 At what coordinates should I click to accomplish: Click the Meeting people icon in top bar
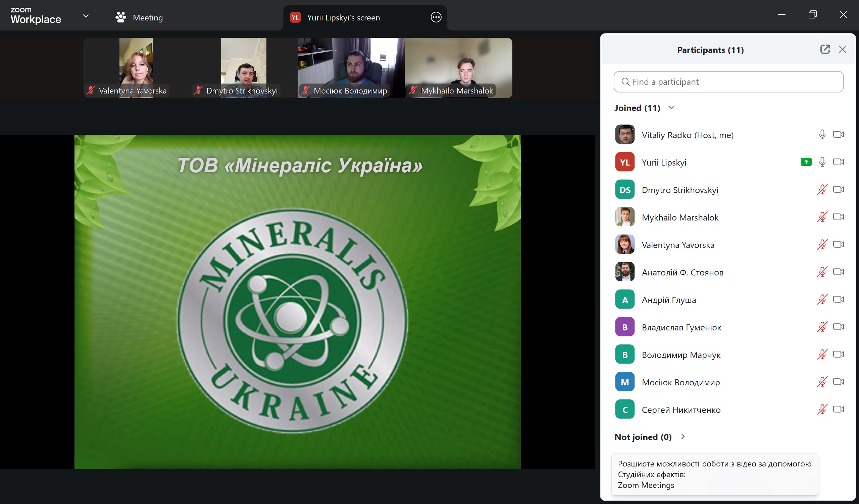[121, 17]
